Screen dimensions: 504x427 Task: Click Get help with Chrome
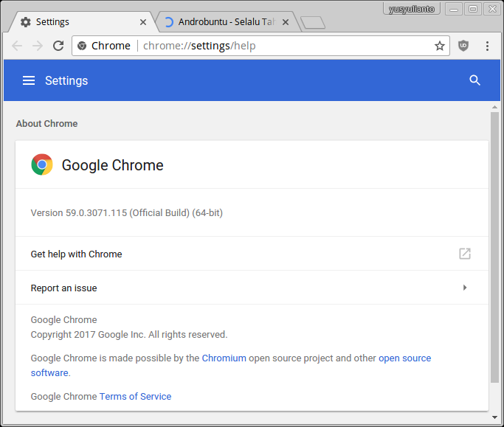tap(252, 254)
